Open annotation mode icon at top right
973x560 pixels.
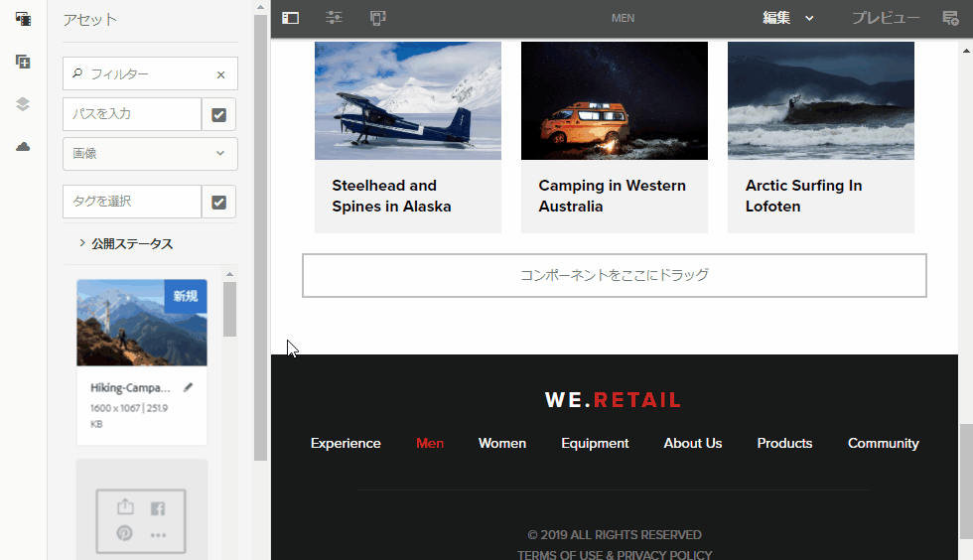950,18
